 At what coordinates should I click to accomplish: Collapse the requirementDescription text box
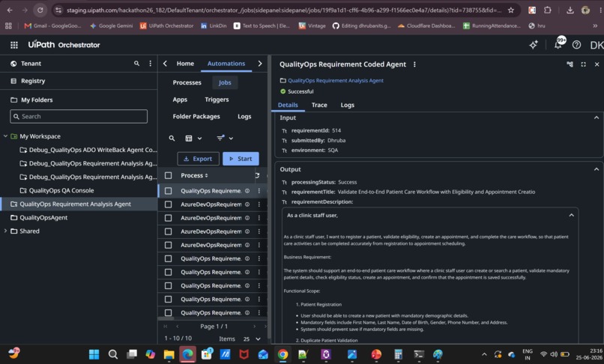pos(571,215)
